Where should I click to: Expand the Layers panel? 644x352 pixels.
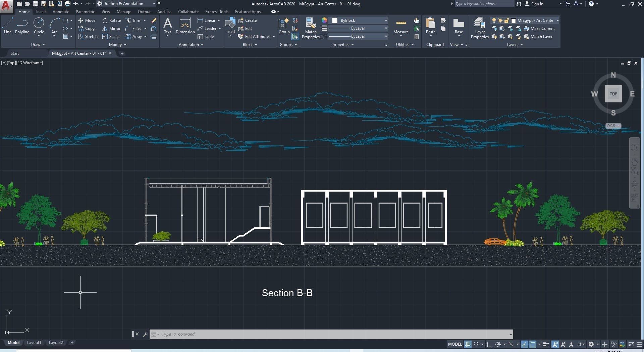coord(515,45)
